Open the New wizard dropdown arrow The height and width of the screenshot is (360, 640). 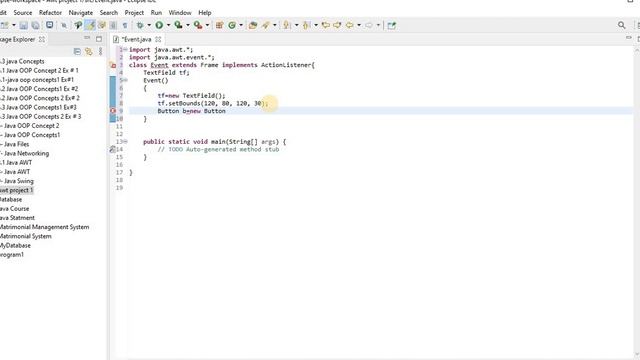[13, 25]
